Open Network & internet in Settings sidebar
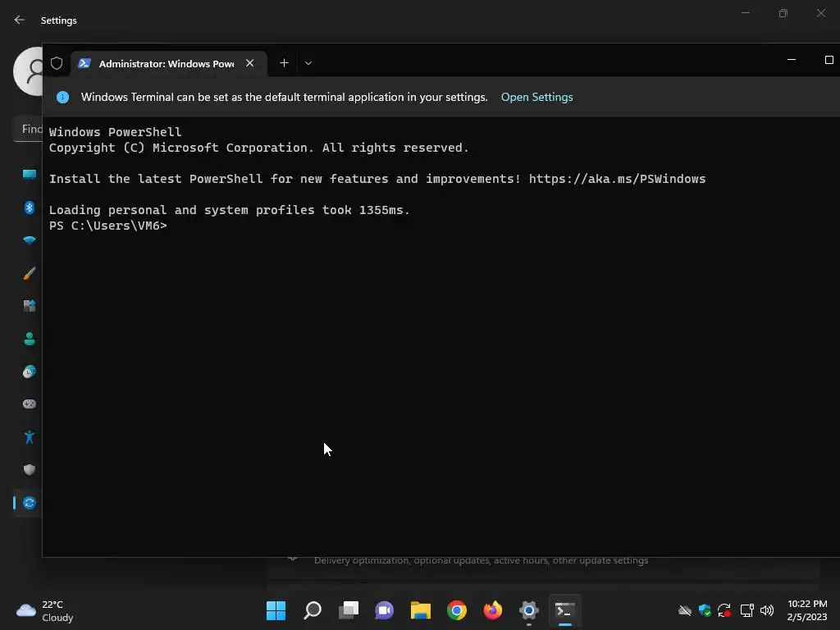This screenshot has width=840, height=630. tap(30, 240)
